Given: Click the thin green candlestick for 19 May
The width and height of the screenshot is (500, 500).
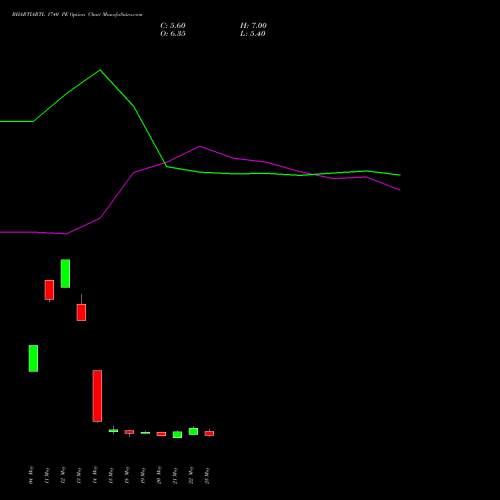Looking at the screenshot, I should (145, 433).
